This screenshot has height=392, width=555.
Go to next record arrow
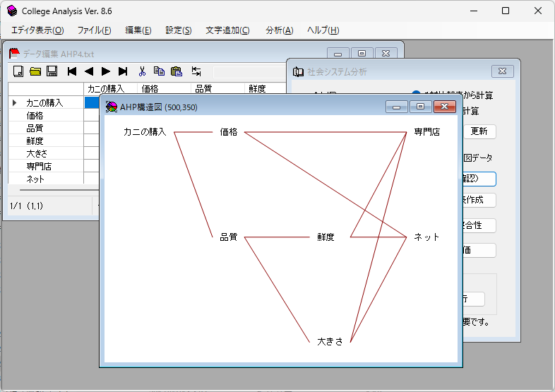point(106,71)
